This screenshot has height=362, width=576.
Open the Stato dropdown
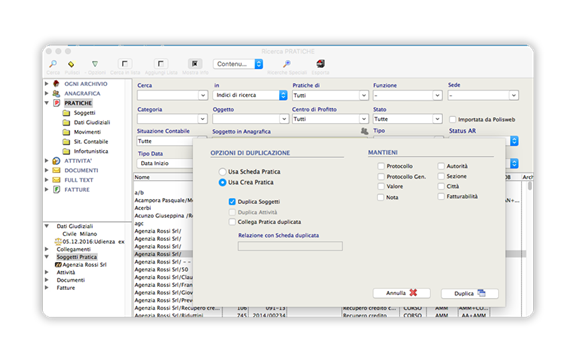(x=407, y=119)
